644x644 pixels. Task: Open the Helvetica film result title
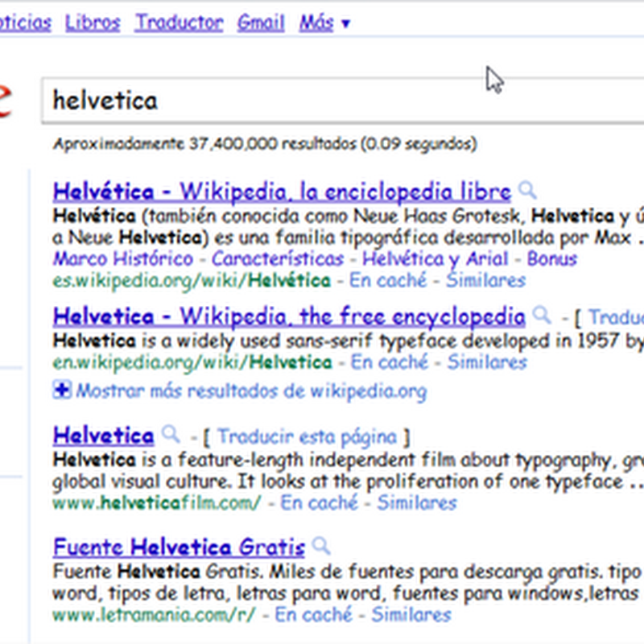click(103, 436)
